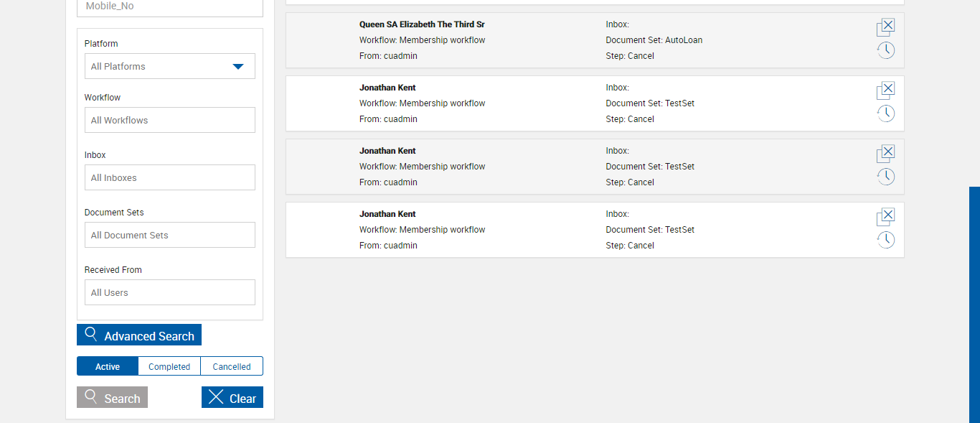Open the All Inboxes selector
The height and width of the screenshot is (423, 980).
click(169, 177)
